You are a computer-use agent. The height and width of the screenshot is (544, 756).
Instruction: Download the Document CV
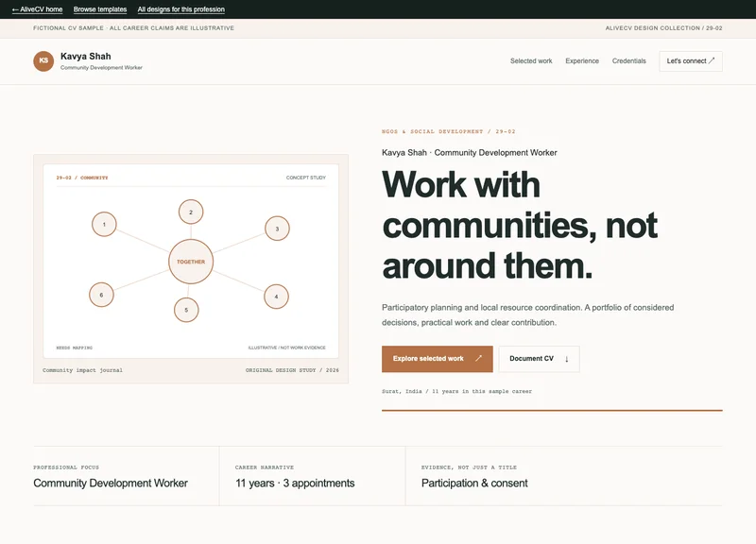(539, 359)
